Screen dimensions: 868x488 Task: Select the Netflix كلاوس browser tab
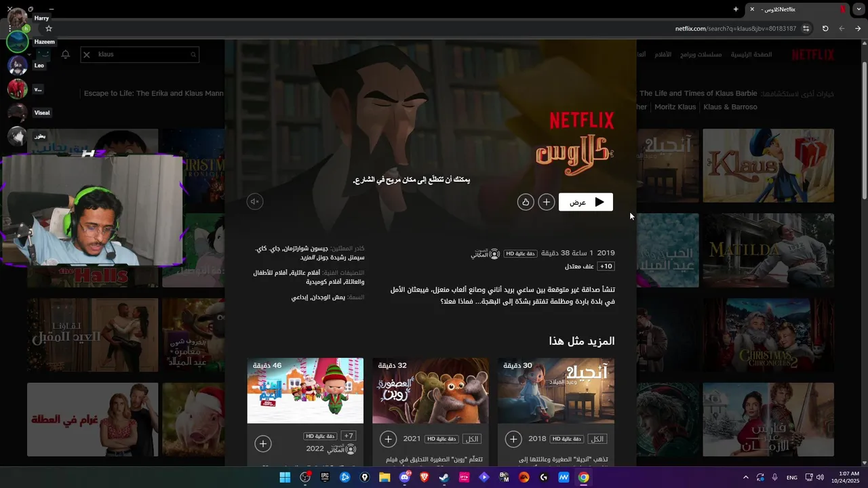(x=797, y=9)
